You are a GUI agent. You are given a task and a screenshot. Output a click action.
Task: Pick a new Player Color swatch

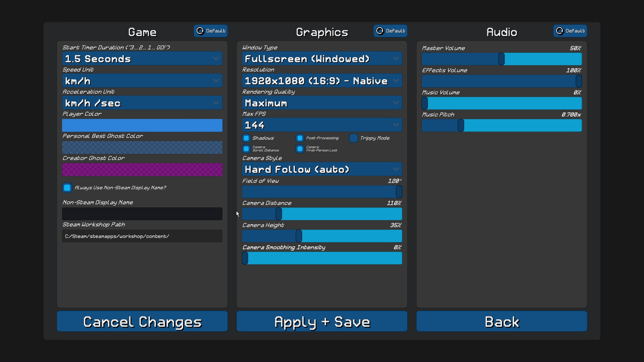pyautogui.click(x=142, y=125)
